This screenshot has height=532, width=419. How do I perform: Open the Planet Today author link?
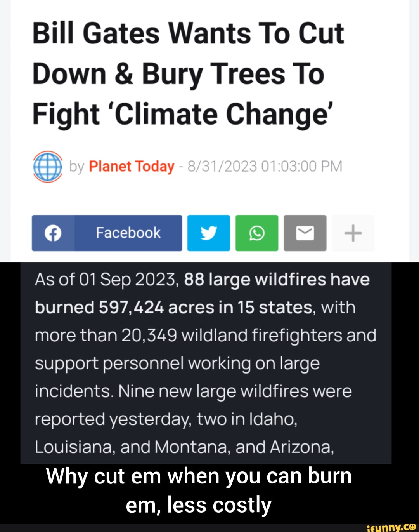[132, 167]
